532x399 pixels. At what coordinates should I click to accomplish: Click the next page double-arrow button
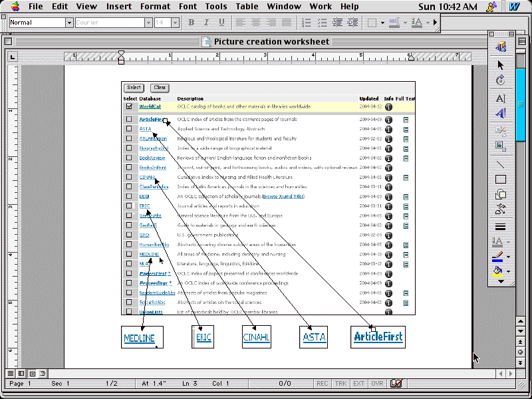pos(521,363)
